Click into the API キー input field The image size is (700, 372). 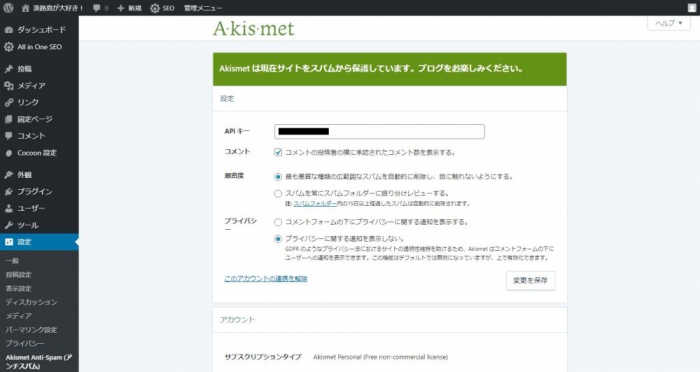(379, 131)
